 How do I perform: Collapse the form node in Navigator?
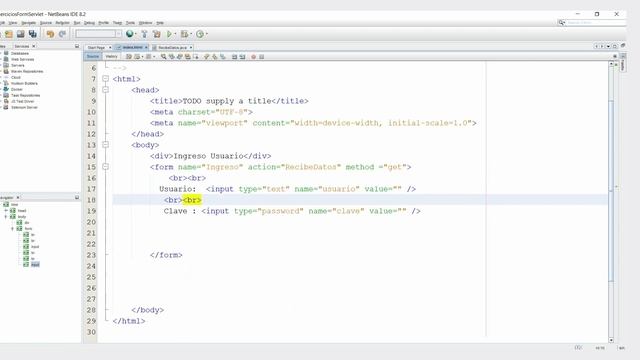tap(13, 229)
